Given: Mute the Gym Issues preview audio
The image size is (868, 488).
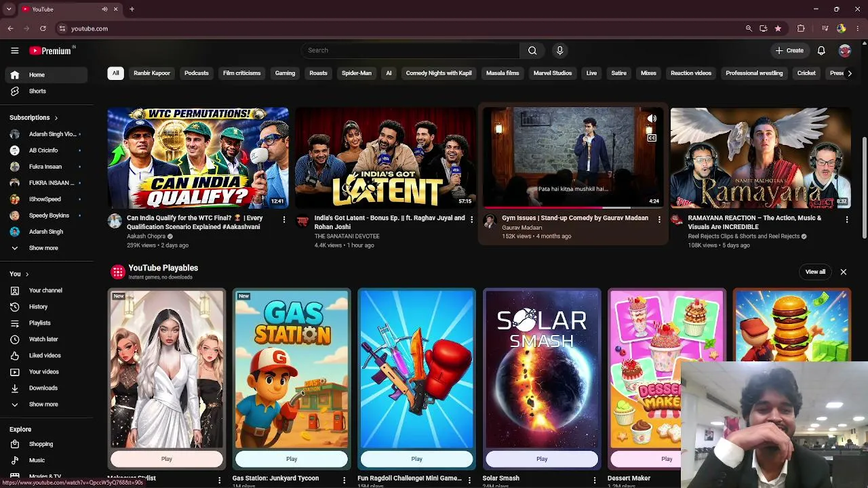Looking at the screenshot, I should pos(652,119).
